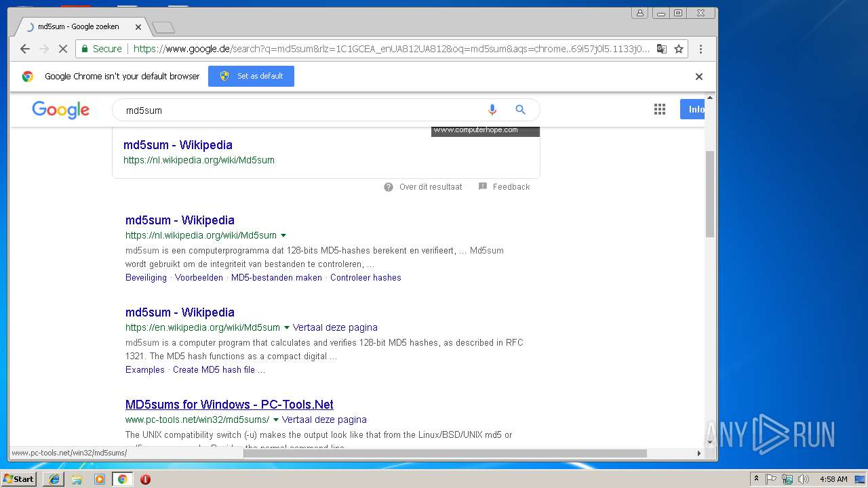Open Internet Explorer from the taskbar

click(54, 479)
